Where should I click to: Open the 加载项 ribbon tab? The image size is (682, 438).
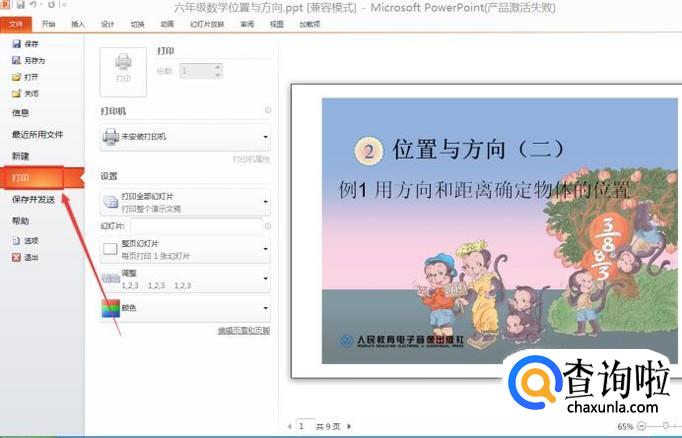(310, 24)
